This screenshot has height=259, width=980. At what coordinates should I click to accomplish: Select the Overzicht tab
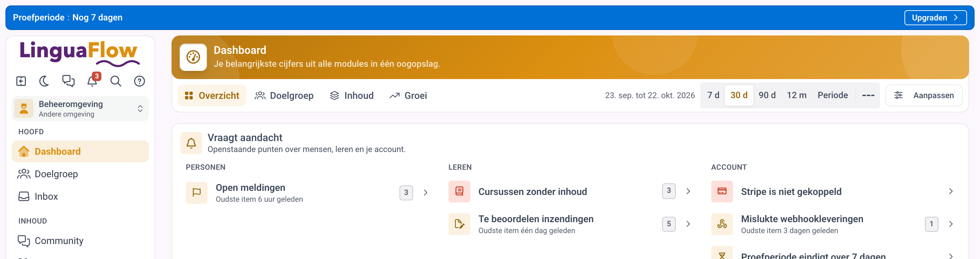click(212, 96)
